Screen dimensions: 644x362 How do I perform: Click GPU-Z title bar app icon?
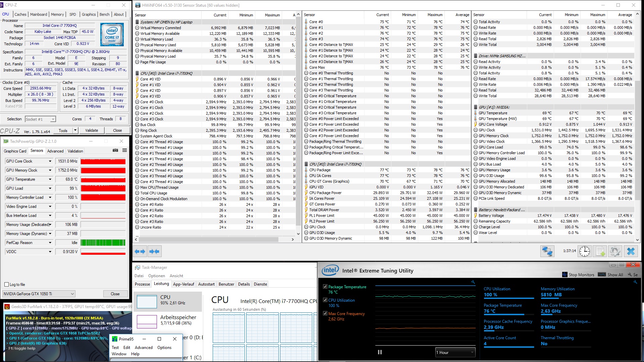(x=6, y=141)
